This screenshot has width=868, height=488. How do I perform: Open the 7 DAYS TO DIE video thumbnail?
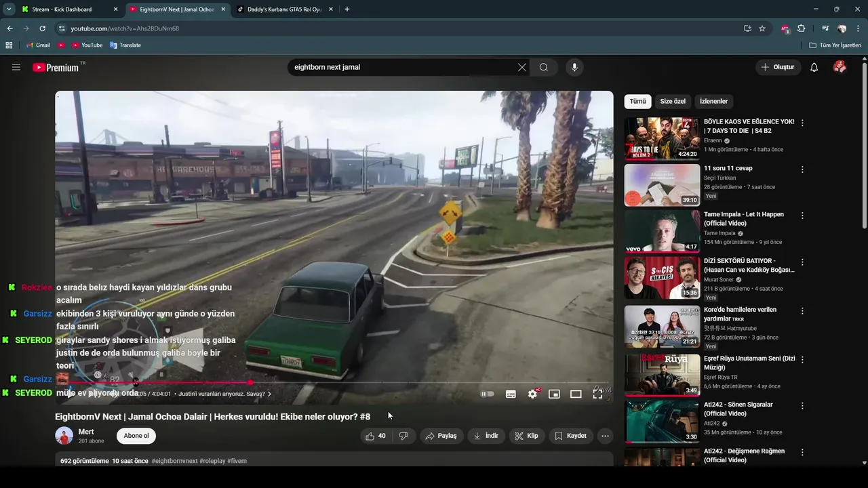(x=662, y=139)
